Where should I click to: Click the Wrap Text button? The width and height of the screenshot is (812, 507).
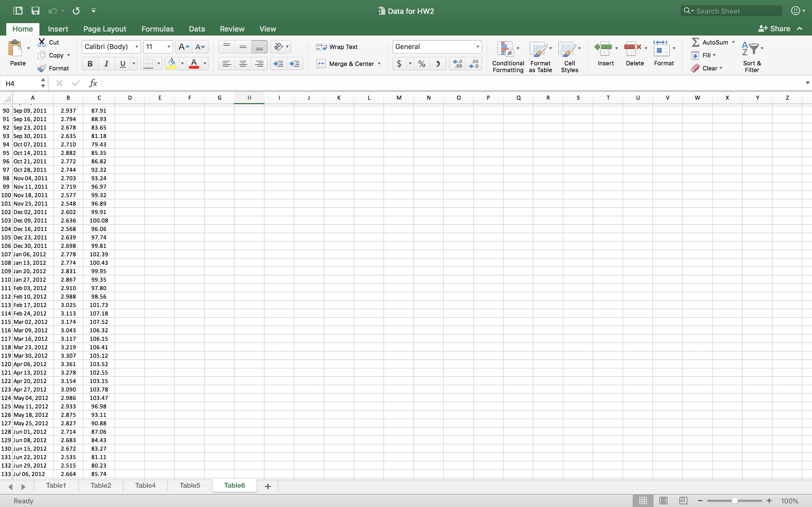tap(337, 47)
